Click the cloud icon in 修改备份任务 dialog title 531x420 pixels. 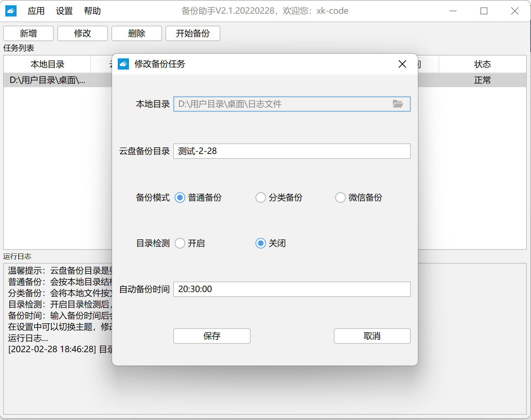[123, 64]
